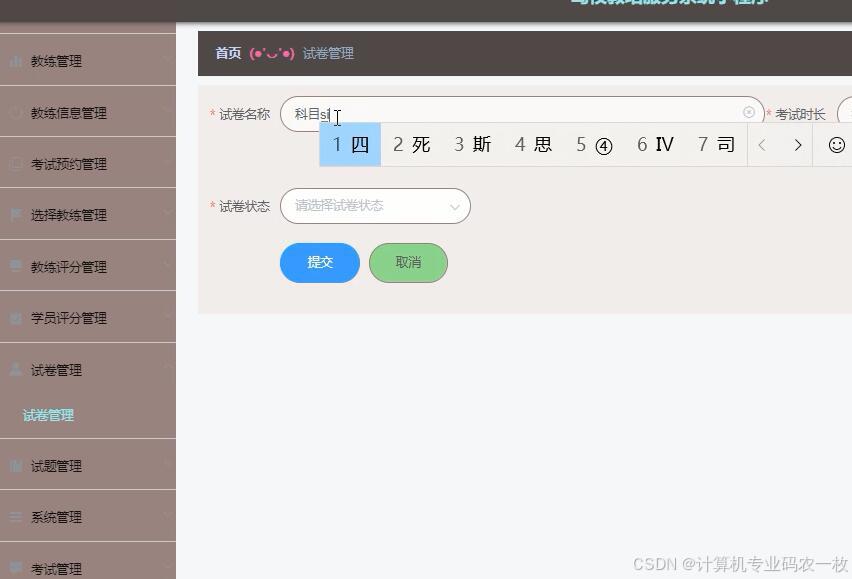The width and height of the screenshot is (852, 579).
Task: Open the 学员评分管理 sidebar menu
Action: point(87,317)
